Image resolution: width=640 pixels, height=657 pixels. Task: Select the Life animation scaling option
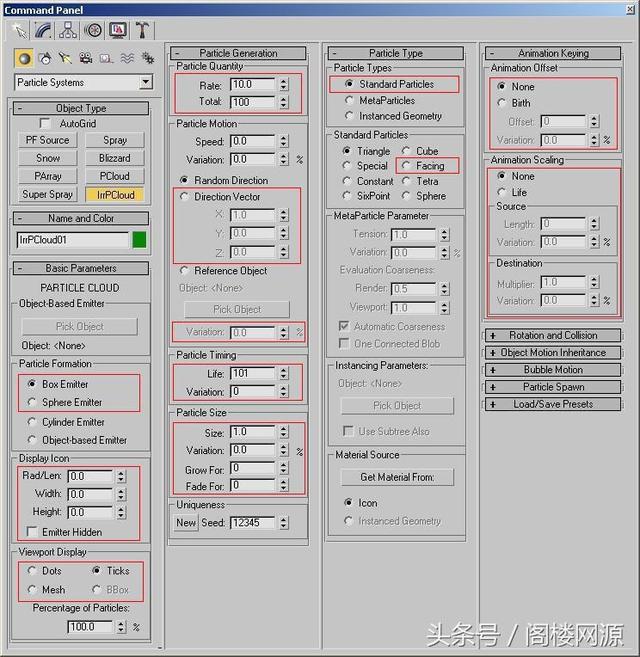point(501,192)
